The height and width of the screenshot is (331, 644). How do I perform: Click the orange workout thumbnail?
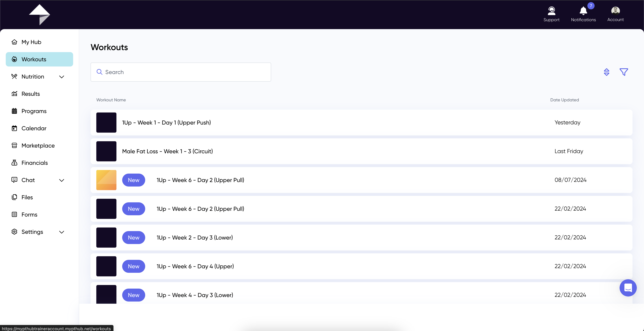pyautogui.click(x=106, y=180)
